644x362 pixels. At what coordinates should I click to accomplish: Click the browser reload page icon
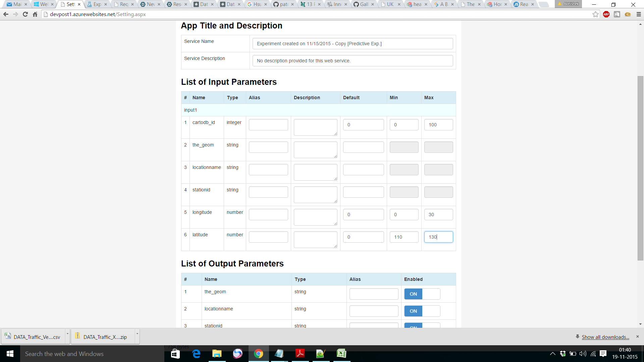point(25,14)
